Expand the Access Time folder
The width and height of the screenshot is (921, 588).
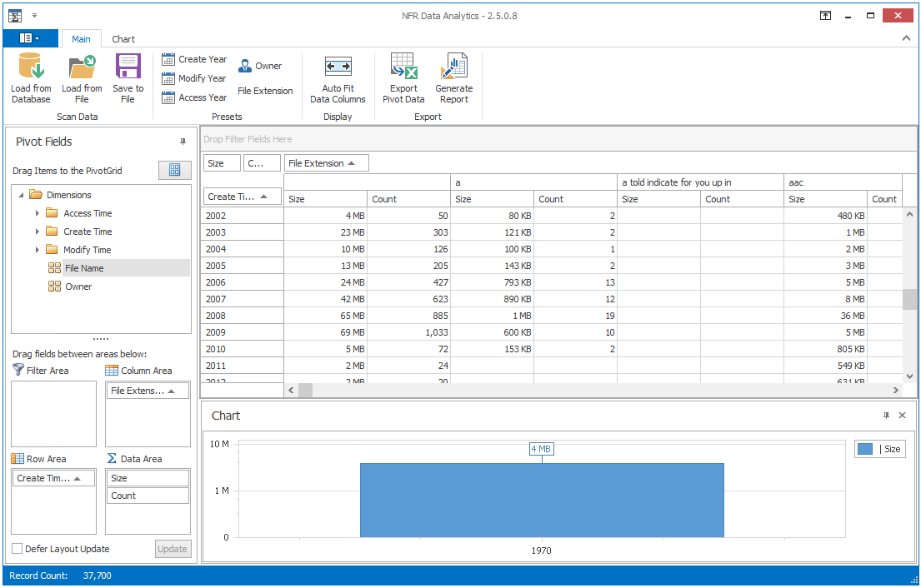click(38, 213)
